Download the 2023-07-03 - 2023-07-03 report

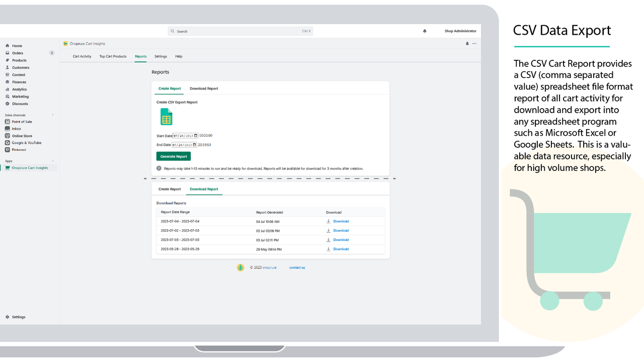(x=341, y=240)
